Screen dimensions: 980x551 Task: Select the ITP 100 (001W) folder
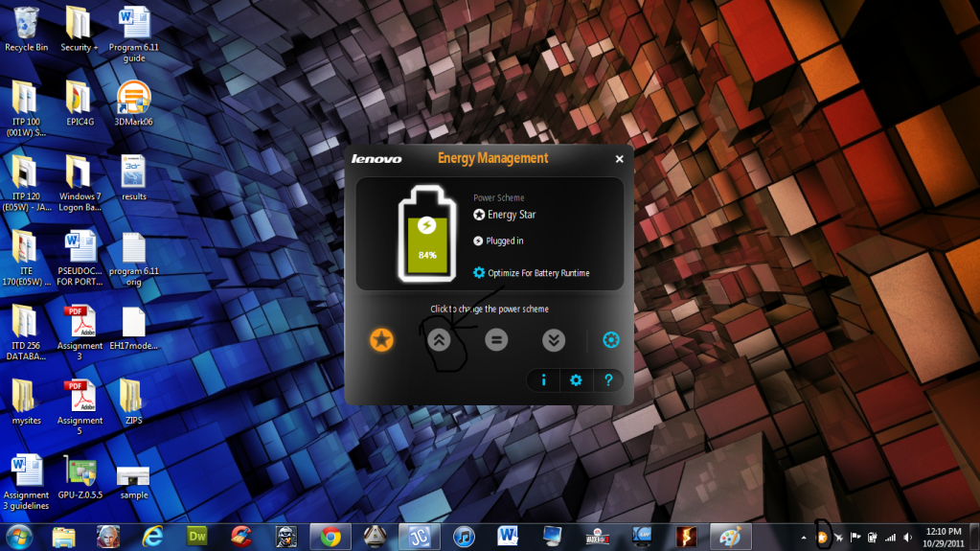(26, 108)
